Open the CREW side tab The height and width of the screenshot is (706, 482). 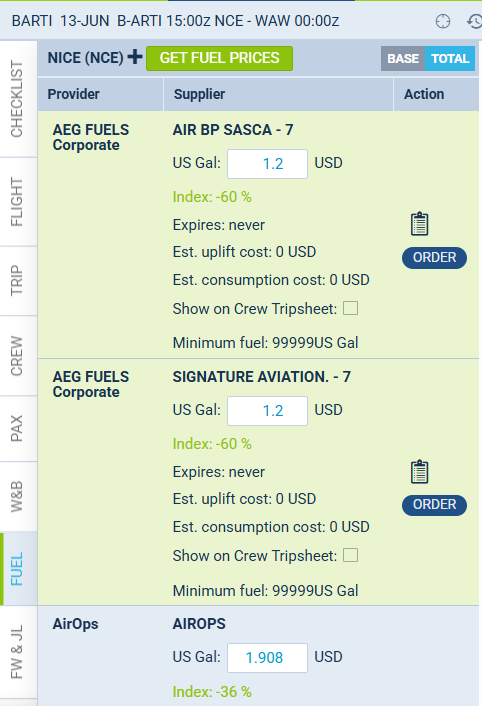(18, 356)
